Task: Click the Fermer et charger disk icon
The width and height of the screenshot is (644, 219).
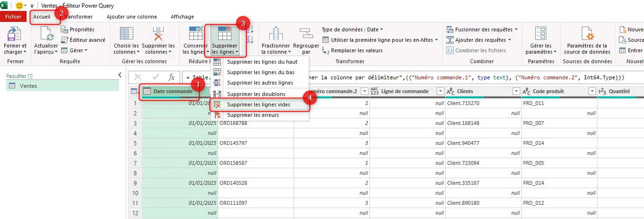Action: pos(14,33)
